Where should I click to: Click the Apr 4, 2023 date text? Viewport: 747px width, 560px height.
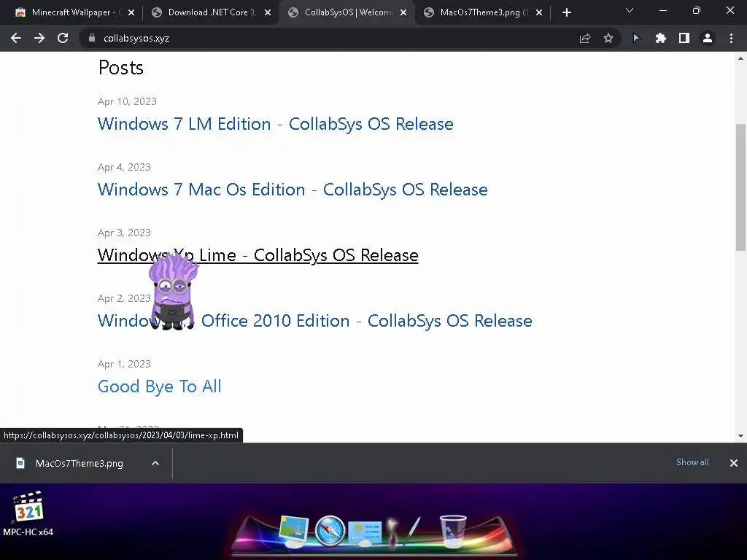coord(124,167)
